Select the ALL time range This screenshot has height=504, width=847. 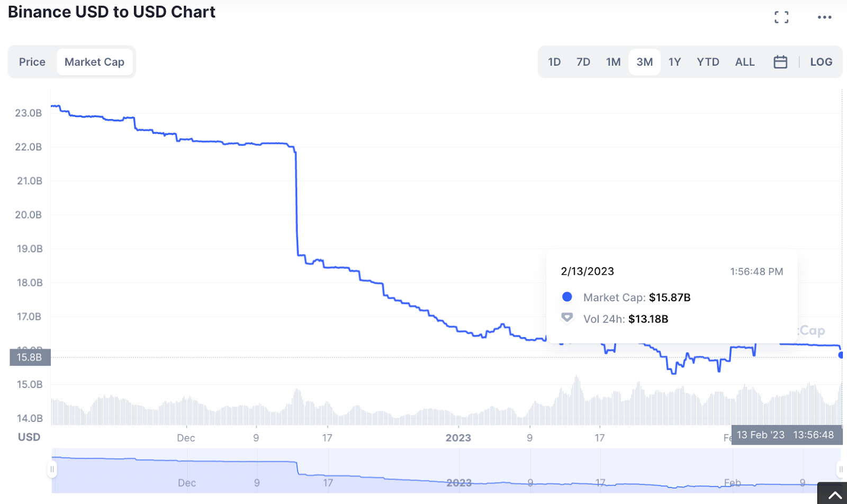(x=745, y=62)
